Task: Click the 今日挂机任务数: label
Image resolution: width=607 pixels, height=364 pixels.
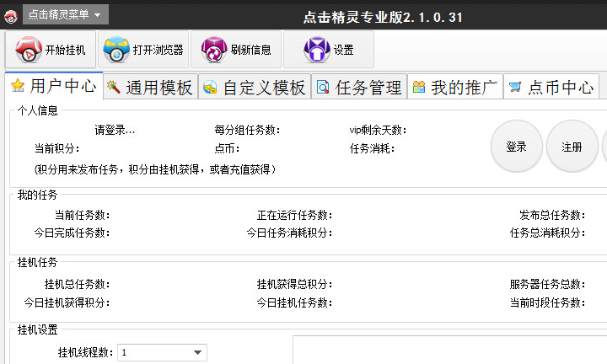Action: tap(294, 302)
